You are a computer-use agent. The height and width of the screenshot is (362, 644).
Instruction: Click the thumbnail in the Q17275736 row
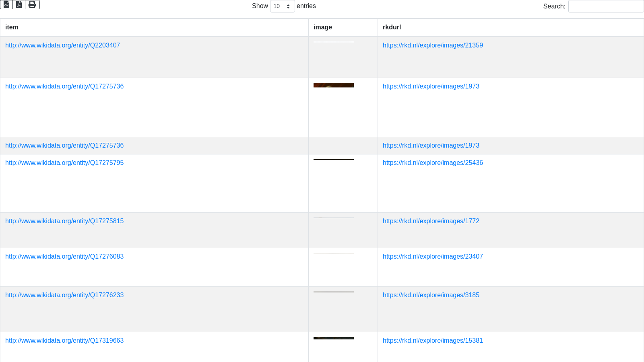[x=334, y=85]
